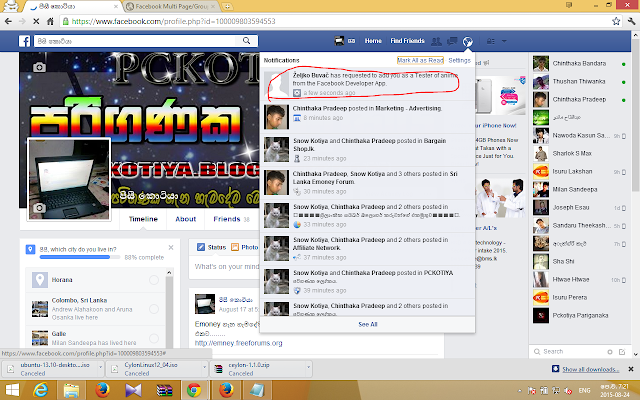This screenshot has width=640, height=400.
Task: Open the messages icon in top bar
Action: (452, 41)
